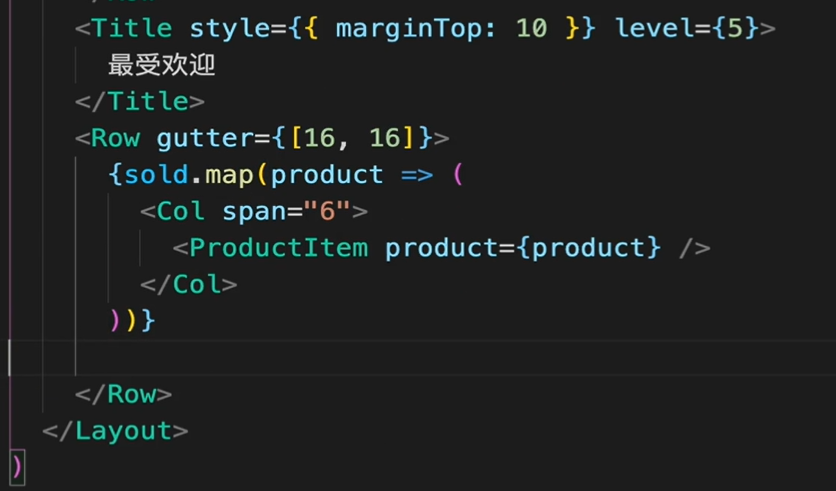
Task: Click the {product} value in ProductItem
Action: tap(589, 249)
